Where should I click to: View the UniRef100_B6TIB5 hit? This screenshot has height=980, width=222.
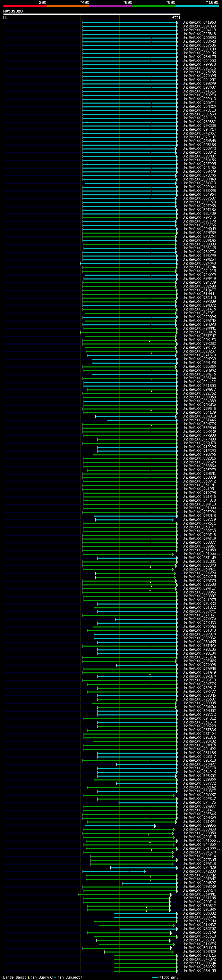pyautogui.click(x=199, y=898)
